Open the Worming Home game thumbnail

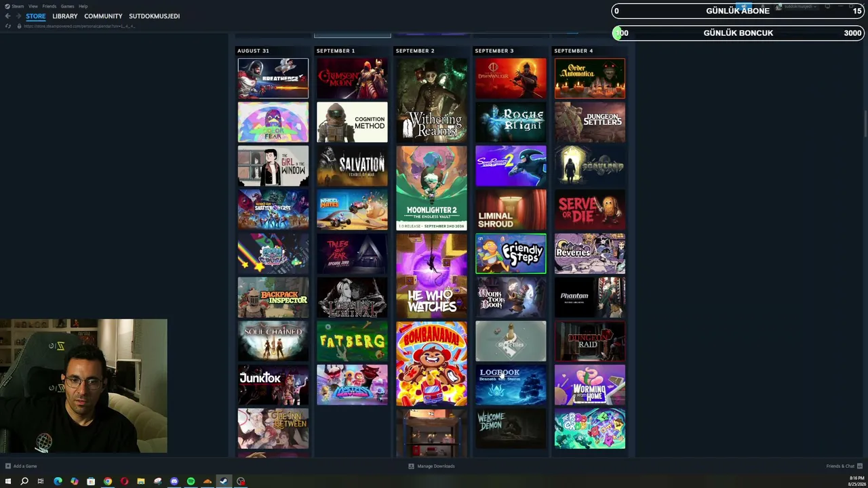click(x=590, y=385)
